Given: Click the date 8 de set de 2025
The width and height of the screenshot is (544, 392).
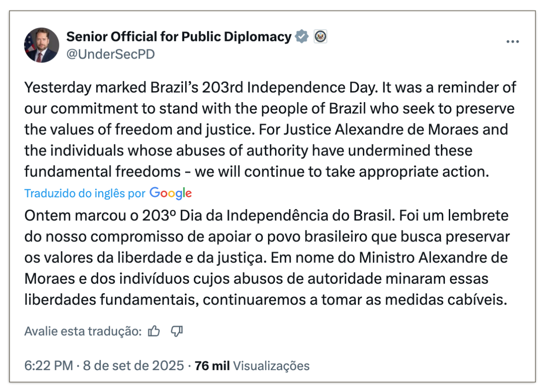Looking at the screenshot, I should click(x=133, y=365).
